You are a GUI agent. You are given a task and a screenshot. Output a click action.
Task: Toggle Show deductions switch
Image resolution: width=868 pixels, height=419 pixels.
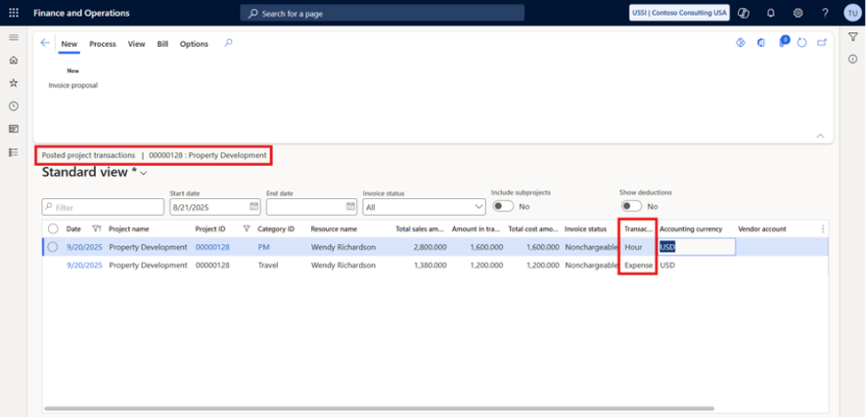tap(631, 206)
